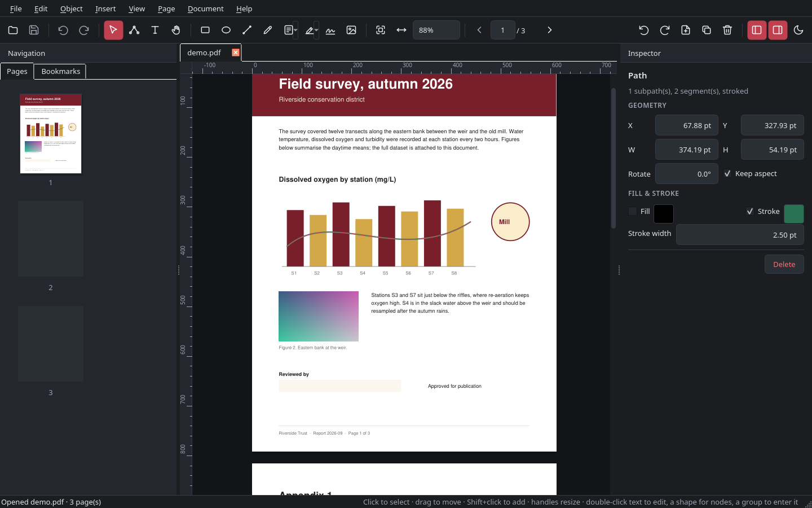Select the Pages tab
This screenshot has height=508, width=812.
click(x=17, y=71)
